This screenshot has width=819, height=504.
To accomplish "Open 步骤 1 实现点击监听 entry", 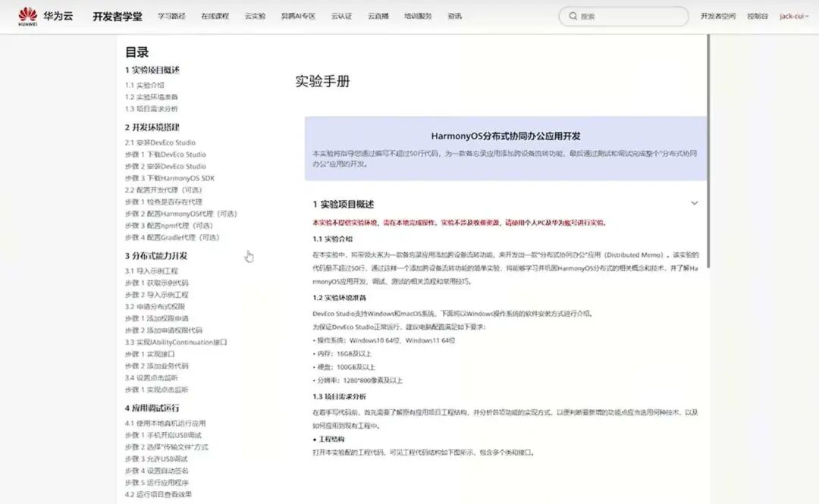I will click(157, 390).
